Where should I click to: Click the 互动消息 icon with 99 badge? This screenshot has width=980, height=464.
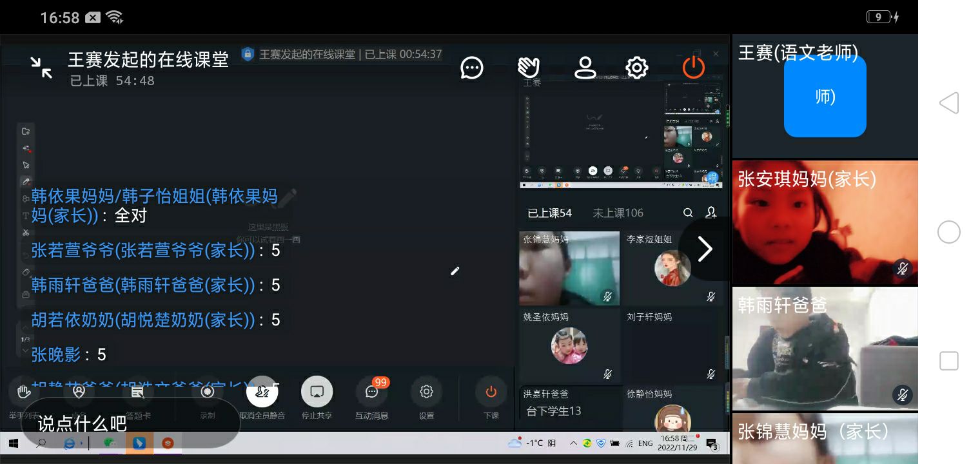pyautogui.click(x=372, y=392)
